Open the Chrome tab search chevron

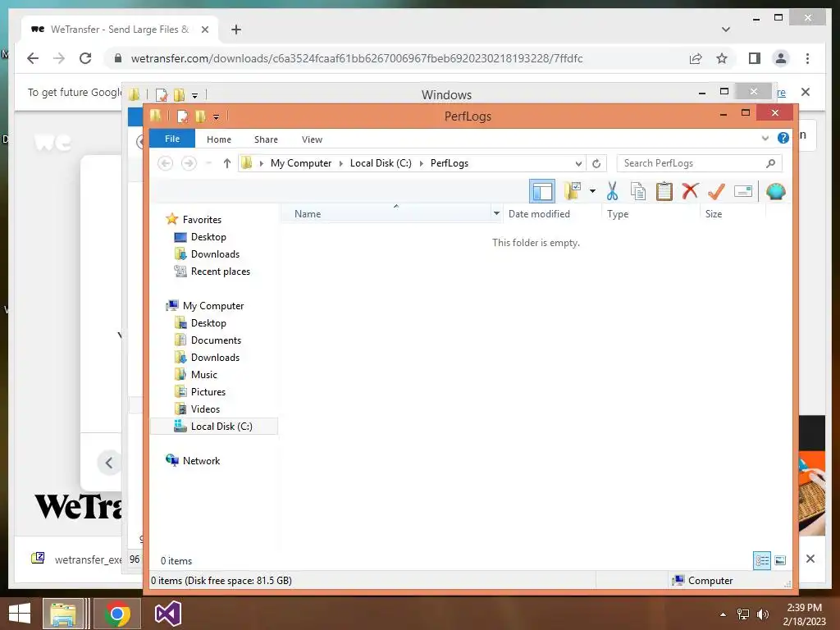[x=725, y=30]
